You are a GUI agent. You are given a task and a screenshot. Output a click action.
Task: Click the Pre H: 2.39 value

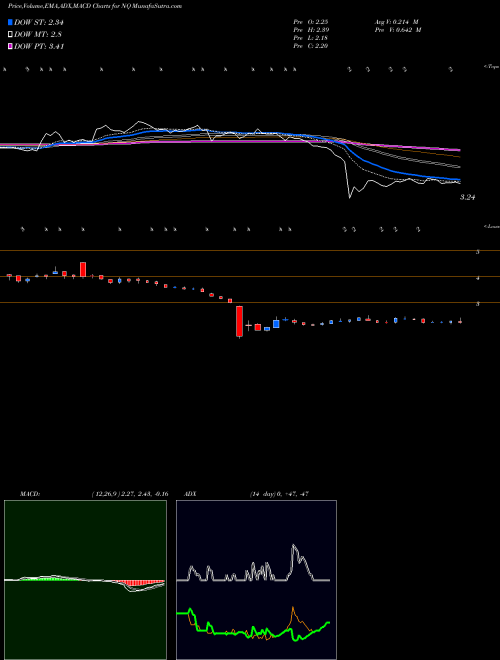click(311, 30)
